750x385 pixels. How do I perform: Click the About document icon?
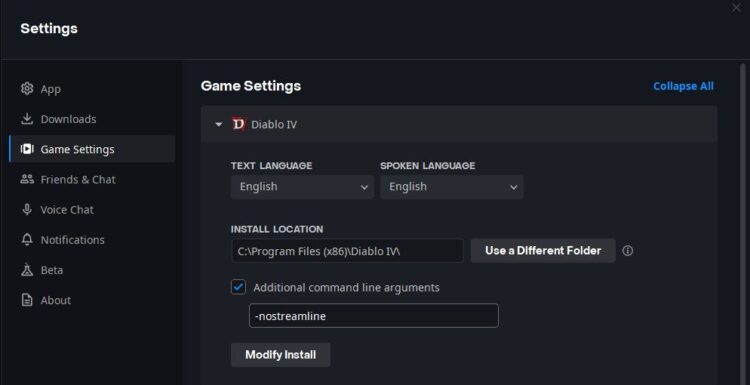click(x=27, y=300)
